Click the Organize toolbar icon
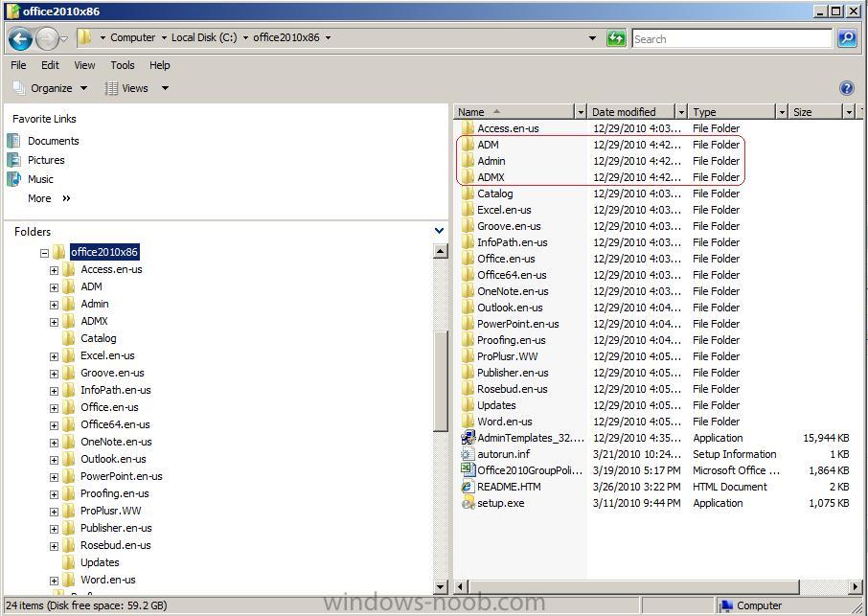 pyautogui.click(x=19, y=88)
